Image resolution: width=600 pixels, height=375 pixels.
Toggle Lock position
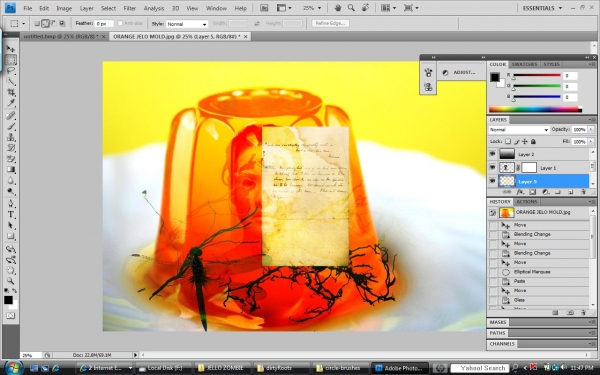click(x=525, y=142)
